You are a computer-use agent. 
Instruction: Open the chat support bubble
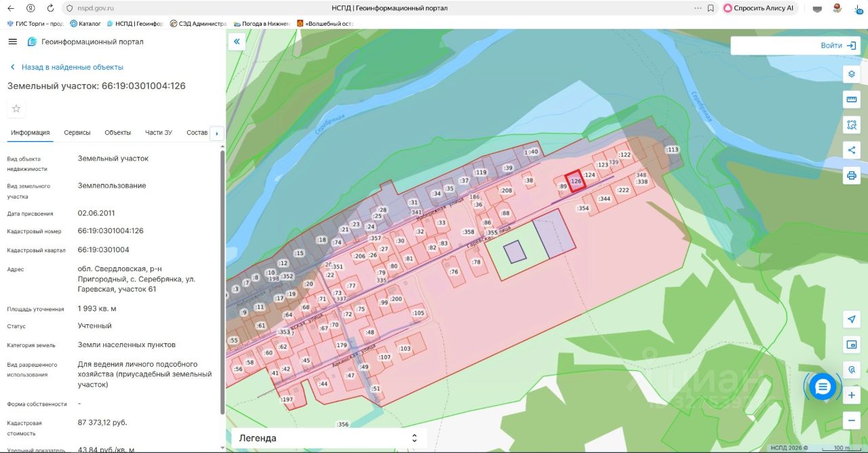pyautogui.click(x=823, y=387)
